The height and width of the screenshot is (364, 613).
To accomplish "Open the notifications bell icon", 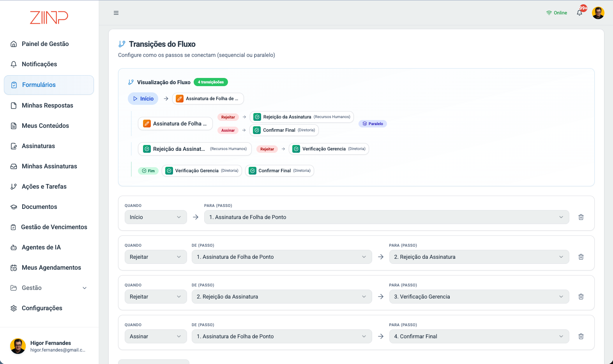I will coord(579,13).
